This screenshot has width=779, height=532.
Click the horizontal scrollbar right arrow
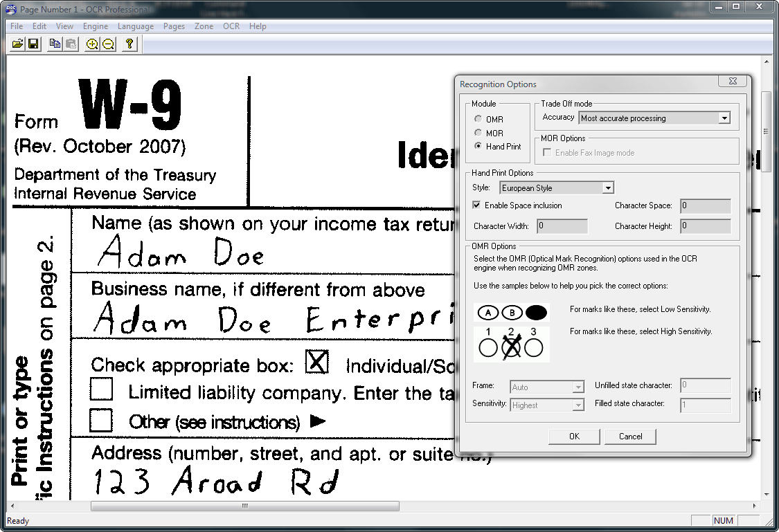(754, 506)
